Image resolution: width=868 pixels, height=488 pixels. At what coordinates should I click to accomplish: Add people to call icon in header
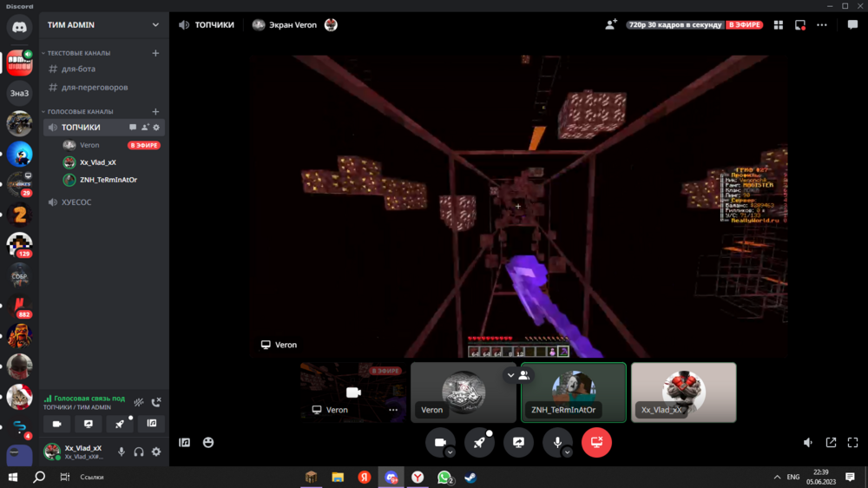[610, 25]
